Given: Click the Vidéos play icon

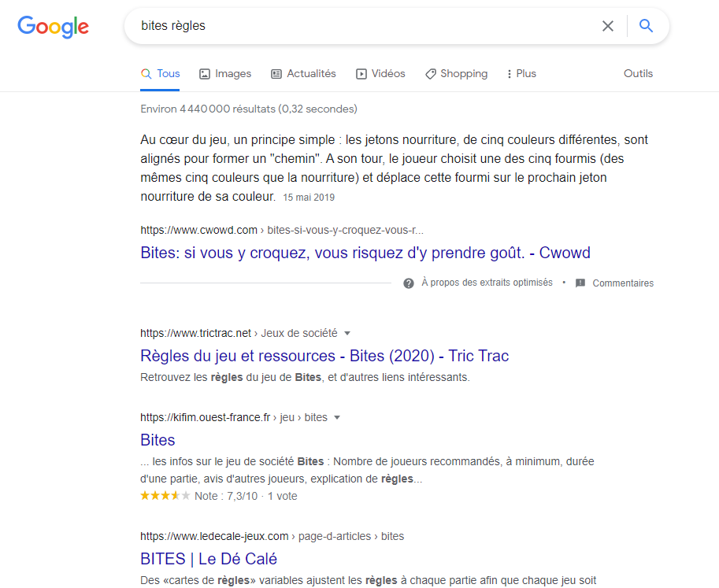Looking at the screenshot, I should (361, 74).
